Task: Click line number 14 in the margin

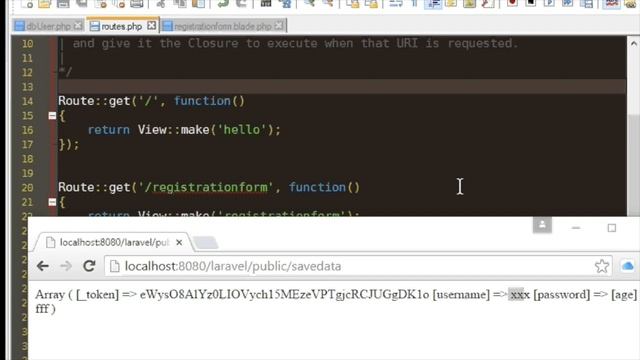Action: tap(27, 101)
